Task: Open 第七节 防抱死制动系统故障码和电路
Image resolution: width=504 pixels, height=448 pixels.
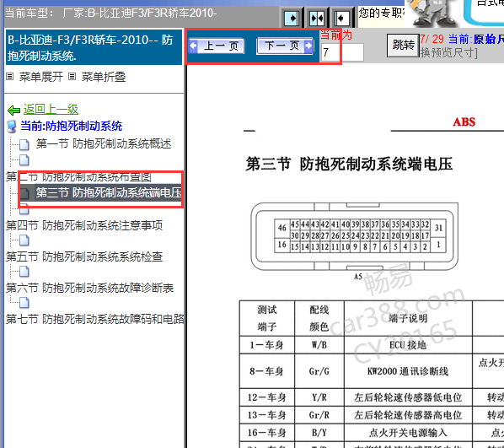Action: 95,319
